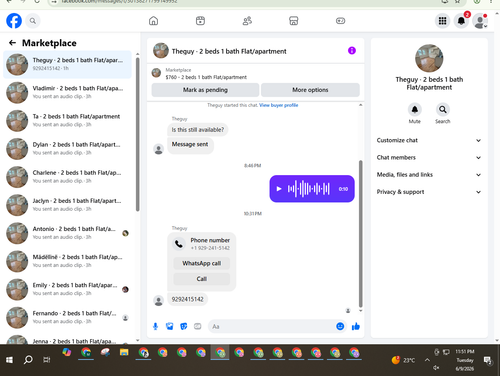Viewport: 500px width, 376px height.
Task: Open the Copilot taskbar icon
Action: (67, 353)
